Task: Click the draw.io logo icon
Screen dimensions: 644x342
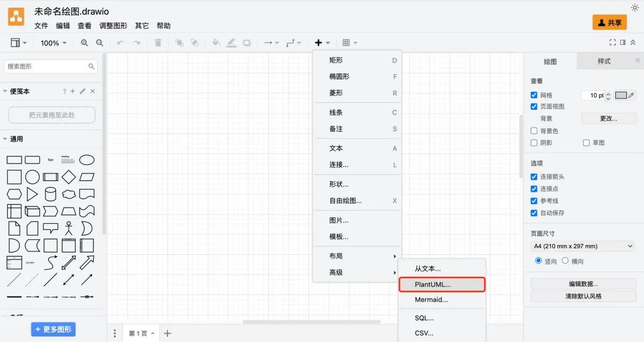Action: coord(16,17)
